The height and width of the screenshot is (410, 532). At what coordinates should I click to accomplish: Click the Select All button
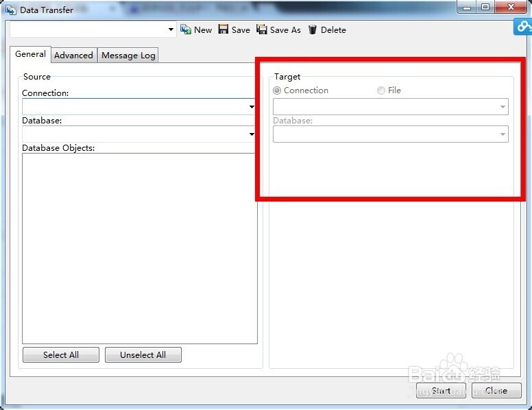[x=61, y=354]
